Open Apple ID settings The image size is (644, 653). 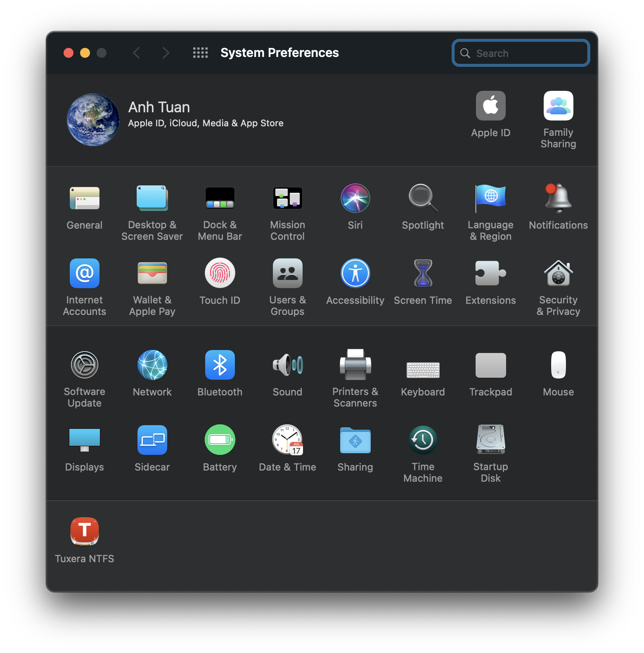(490, 106)
